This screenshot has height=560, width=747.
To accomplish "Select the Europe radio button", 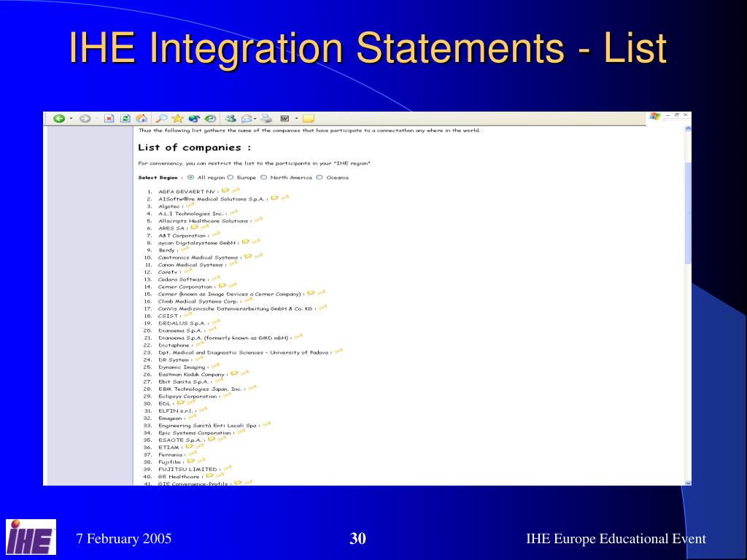I will pyautogui.click(x=230, y=177).
